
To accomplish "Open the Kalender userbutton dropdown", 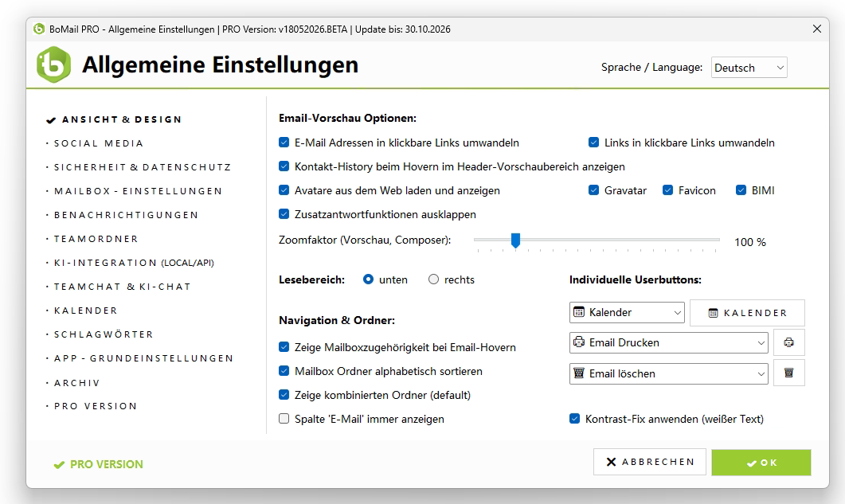I will (x=627, y=313).
